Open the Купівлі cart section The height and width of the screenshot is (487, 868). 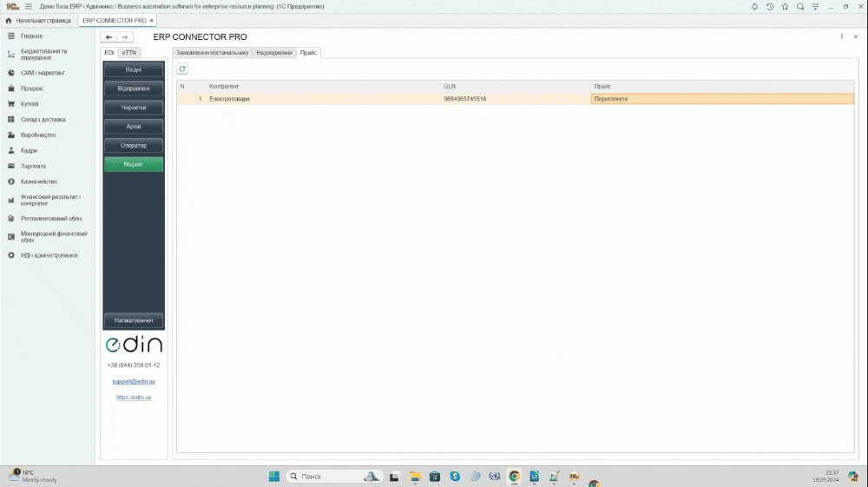pyautogui.click(x=30, y=104)
